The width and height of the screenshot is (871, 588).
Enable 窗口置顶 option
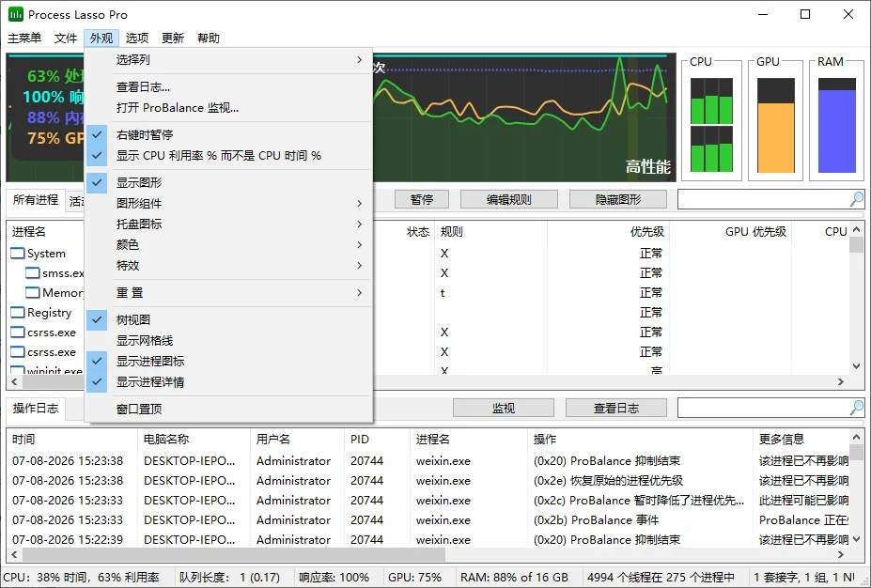point(228,410)
